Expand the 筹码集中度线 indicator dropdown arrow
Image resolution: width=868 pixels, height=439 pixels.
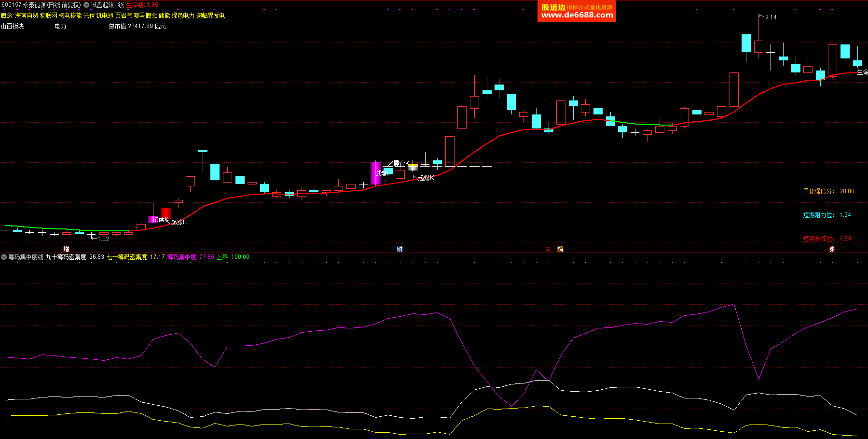pyautogui.click(x=4, y=257)
